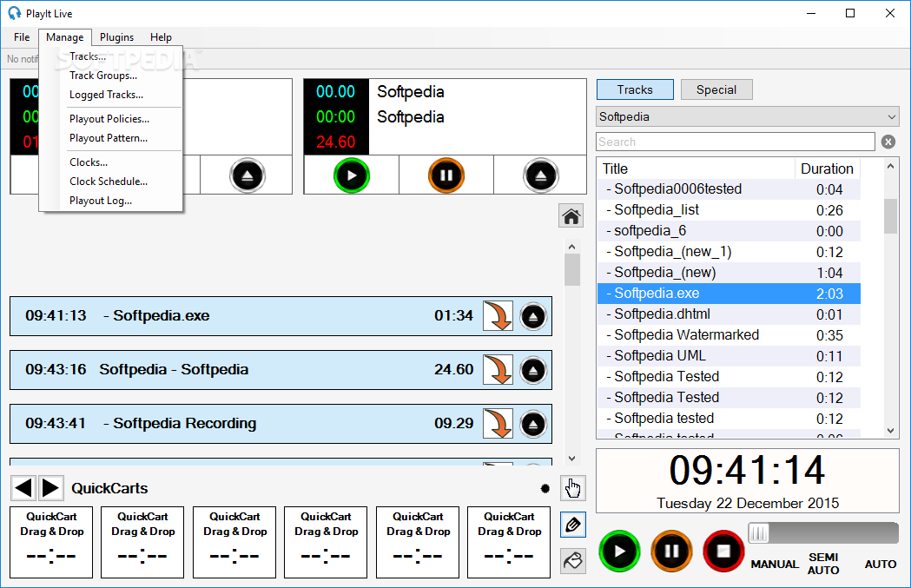Select track Softpedia_(new) lasting 1:04
Image resolution: width=911 pixels, height=588 pixels.
coord(729,273)
